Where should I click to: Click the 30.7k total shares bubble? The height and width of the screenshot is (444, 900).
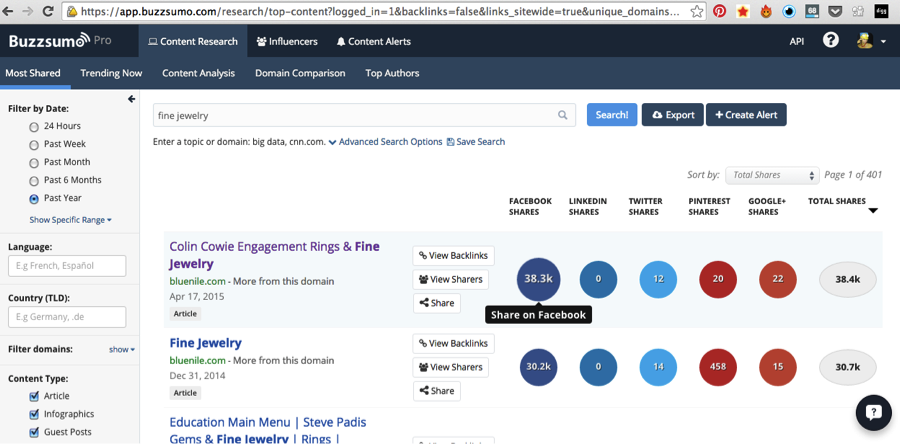click(x=848, y=367)
